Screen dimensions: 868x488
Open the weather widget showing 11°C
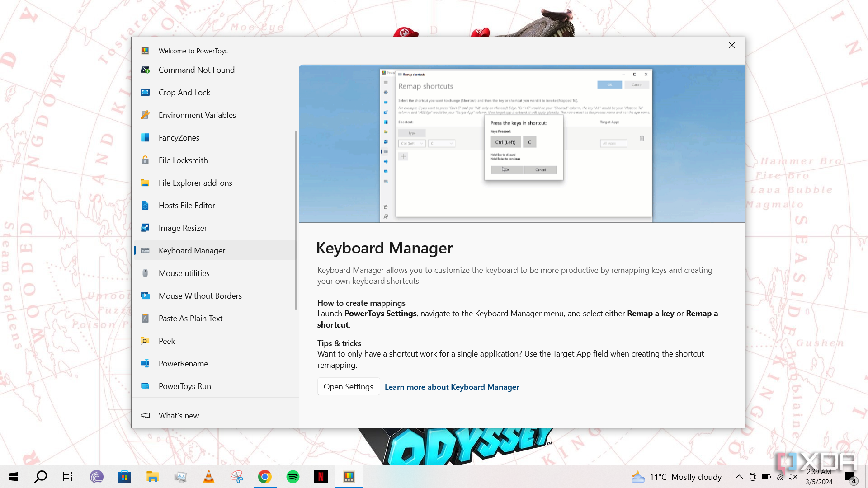[677, 477]
